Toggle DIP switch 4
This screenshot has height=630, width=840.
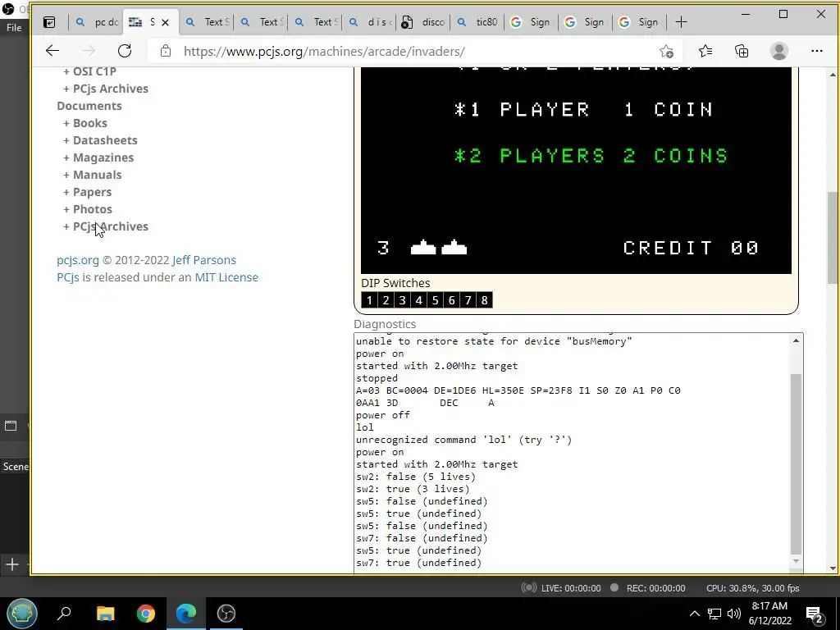419,300
